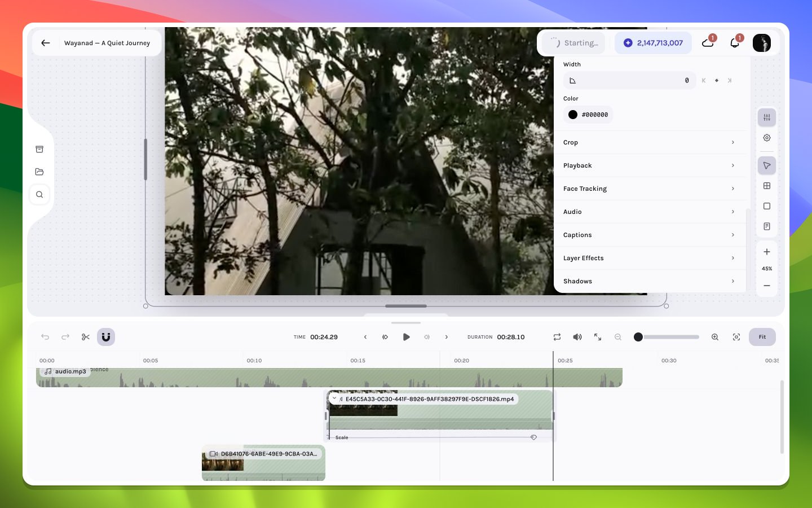Image resolution: width=812 pixels, height=508 pixels.
Task: Redo the last undone action
Action: coord(65,337)
